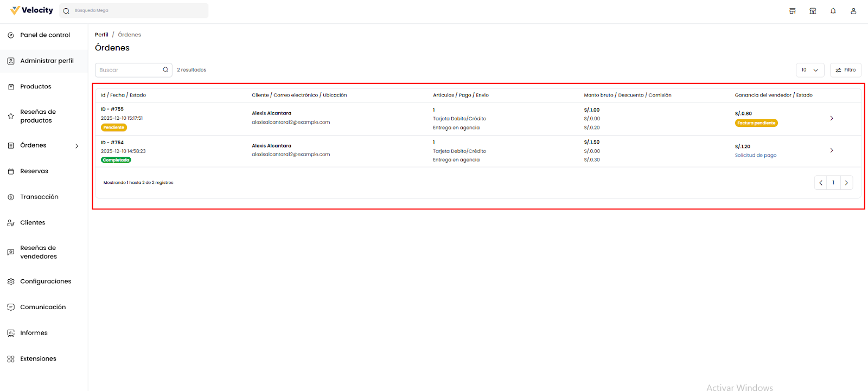Go to next page in pagination
The width and height of the screenshot is (868, 391).
point(846,183)
